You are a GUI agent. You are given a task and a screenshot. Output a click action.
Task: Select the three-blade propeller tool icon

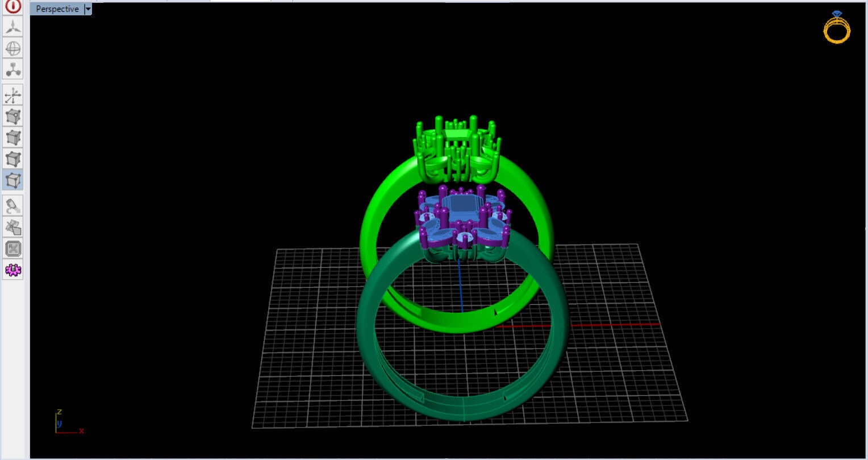click(x=13, y=27)
